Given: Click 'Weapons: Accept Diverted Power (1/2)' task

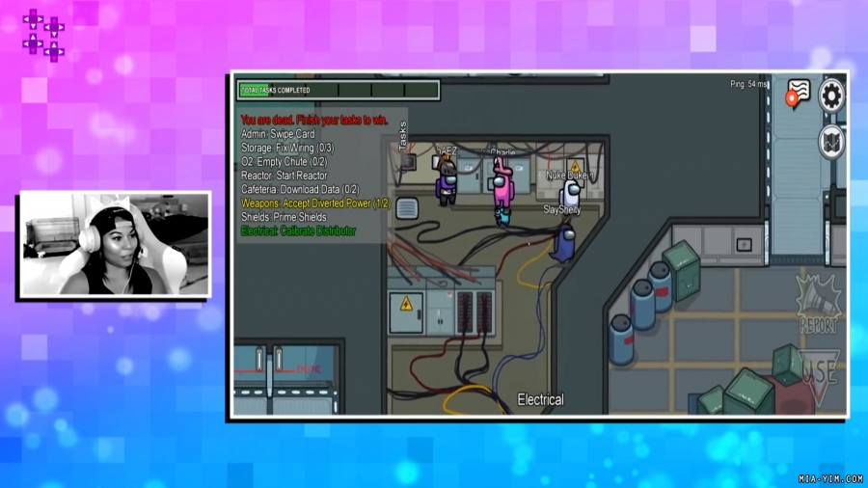Looking at the screenshot, I should coord(315,203).
